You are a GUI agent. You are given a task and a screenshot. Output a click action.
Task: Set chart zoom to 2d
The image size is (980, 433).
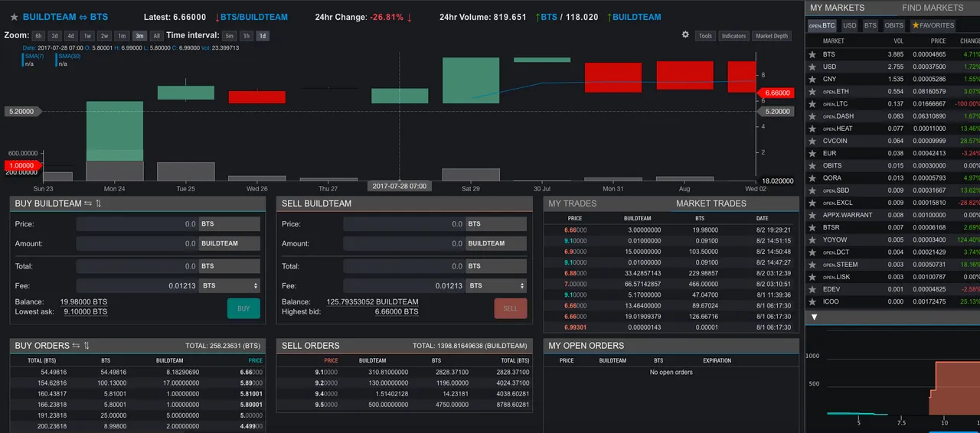point(54,35)
